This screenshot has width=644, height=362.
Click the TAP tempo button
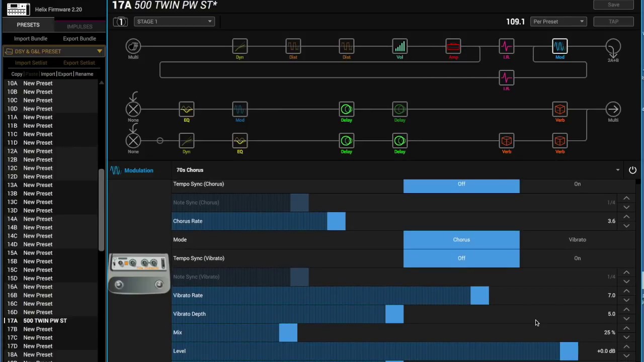[x=613, y=22]
